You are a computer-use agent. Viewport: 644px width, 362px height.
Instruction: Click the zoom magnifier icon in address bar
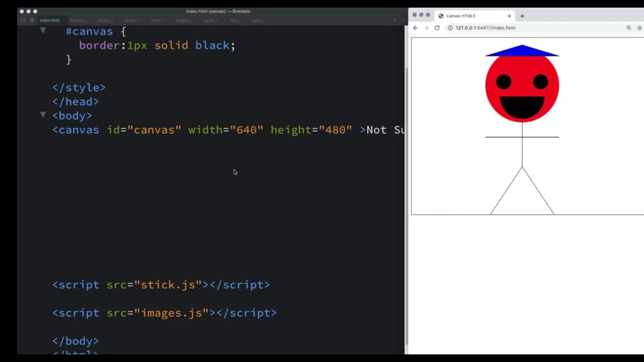point(629,28)
